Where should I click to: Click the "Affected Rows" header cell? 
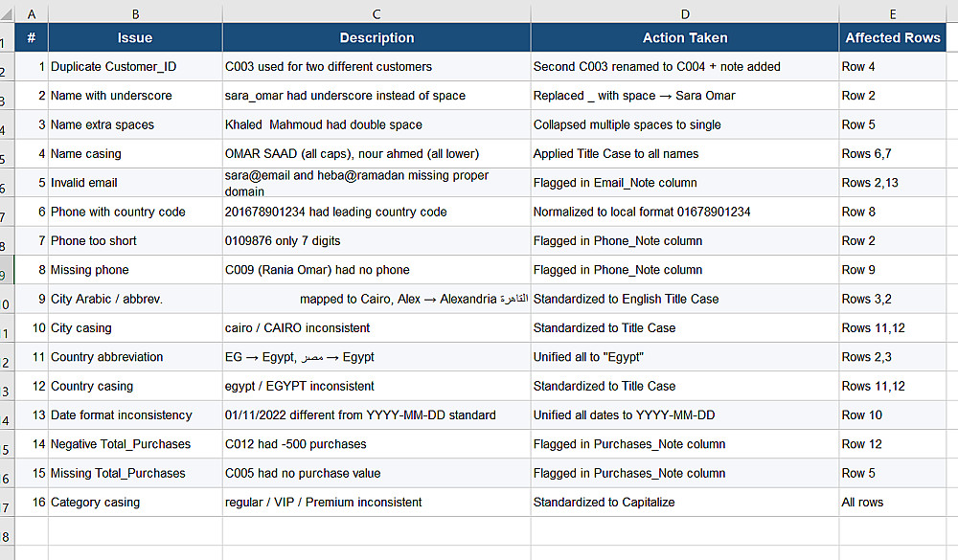click(892, 38)
